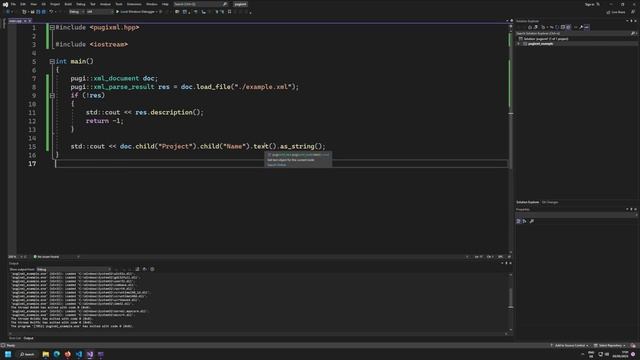Image resolution: width=640 pixels, height=360 pixels.
Task: Start Local Windows Debugger
Action: pos(136,12)
